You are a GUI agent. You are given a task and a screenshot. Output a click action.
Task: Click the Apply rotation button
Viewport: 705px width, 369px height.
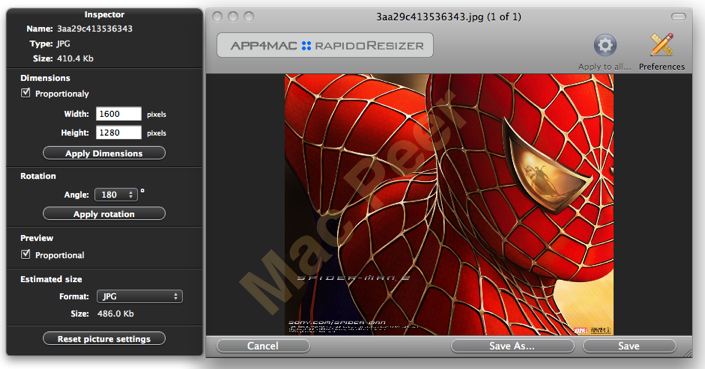pos(104,214)
